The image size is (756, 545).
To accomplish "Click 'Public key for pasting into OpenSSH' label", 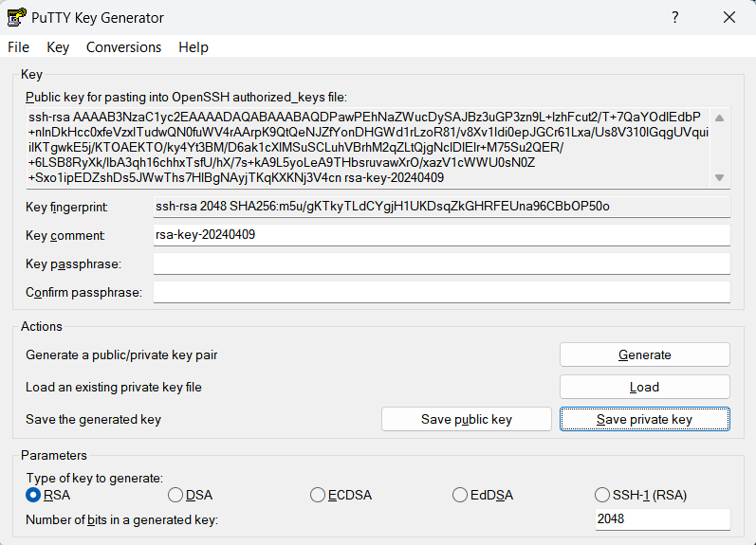I will pyautogui.click(x=186, y=98).
